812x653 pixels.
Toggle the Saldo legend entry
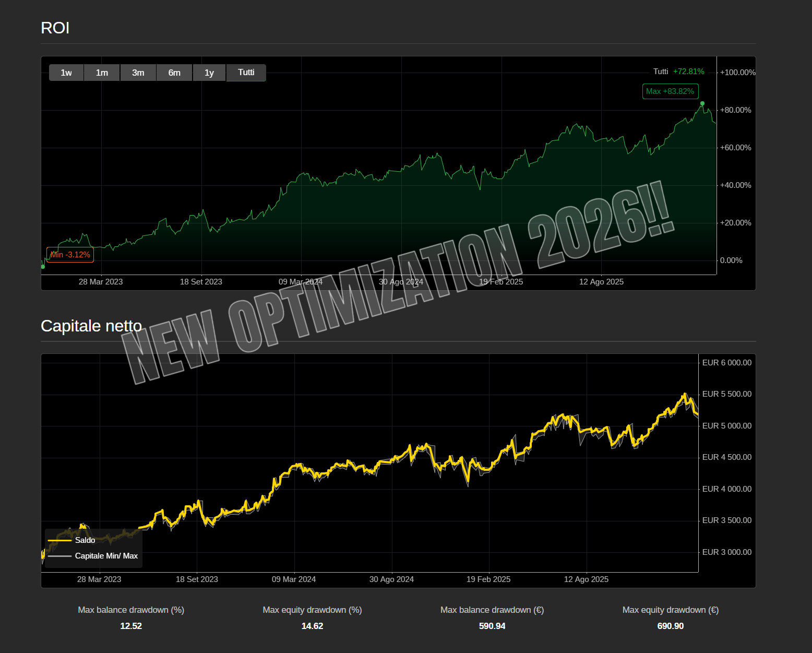tap(85, 540)
